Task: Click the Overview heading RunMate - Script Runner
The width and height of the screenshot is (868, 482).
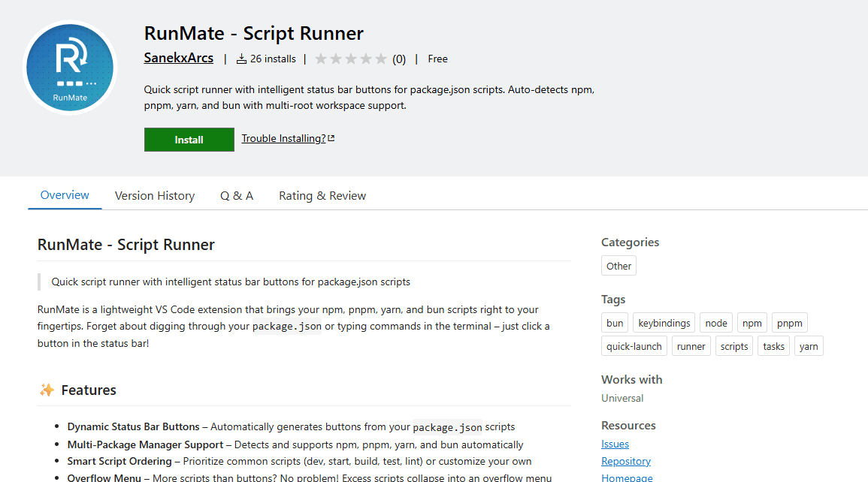Action: click(x=126, y=244)
